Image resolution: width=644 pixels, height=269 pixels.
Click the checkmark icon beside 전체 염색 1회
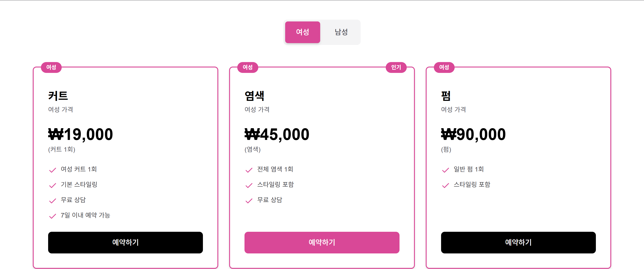click(249, 170)
